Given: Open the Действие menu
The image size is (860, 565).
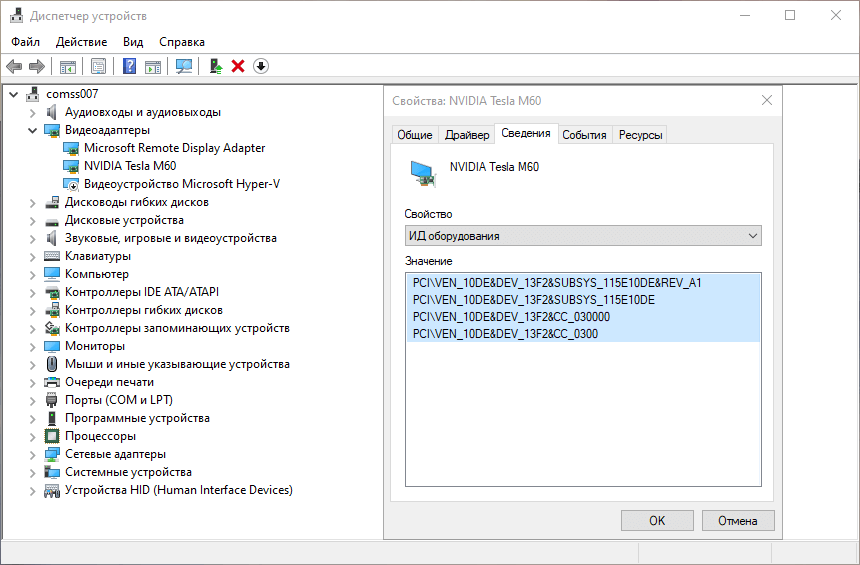Looking at the screenshot, I should [x=81, y=42].
